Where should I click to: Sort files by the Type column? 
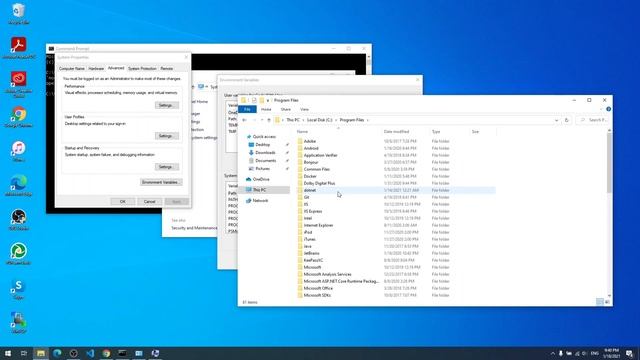(x=436, y=132)
